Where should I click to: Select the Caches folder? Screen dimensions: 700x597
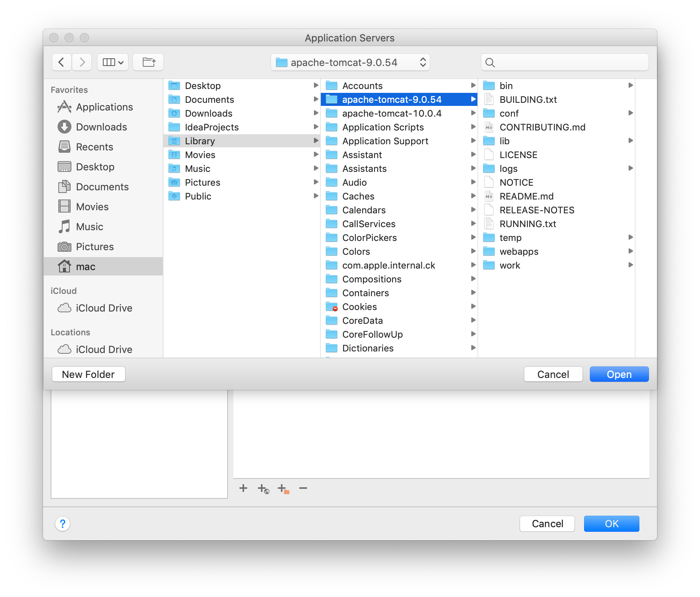(x=399, y=196)
